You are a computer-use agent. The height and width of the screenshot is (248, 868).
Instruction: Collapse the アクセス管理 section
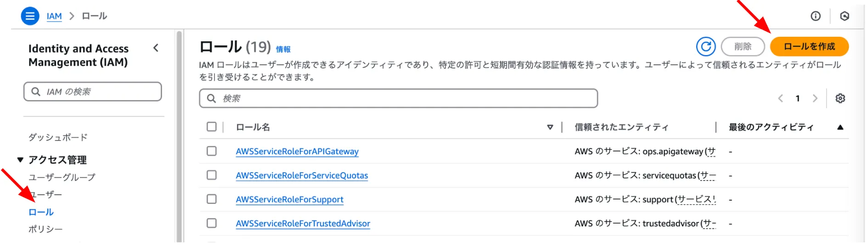click(20, 160)
